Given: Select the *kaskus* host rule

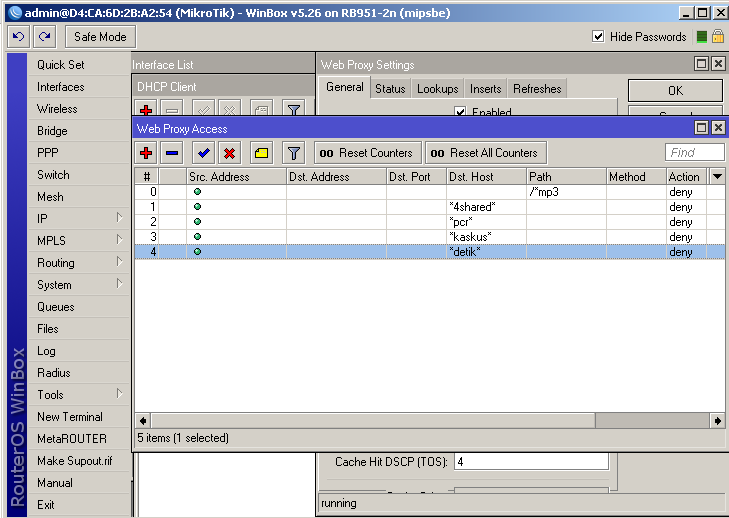Looking at the screenshot, I should [430, 236].
